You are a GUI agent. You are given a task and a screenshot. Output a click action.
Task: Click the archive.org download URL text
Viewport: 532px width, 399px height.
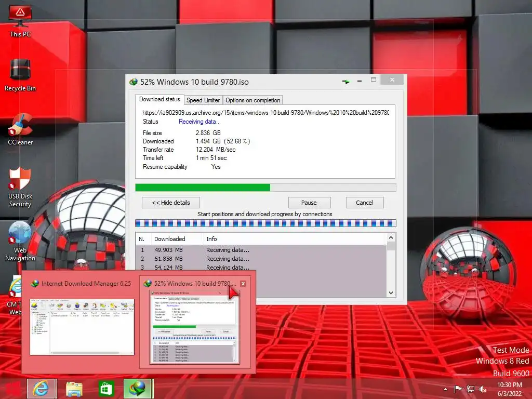(265, 113)
